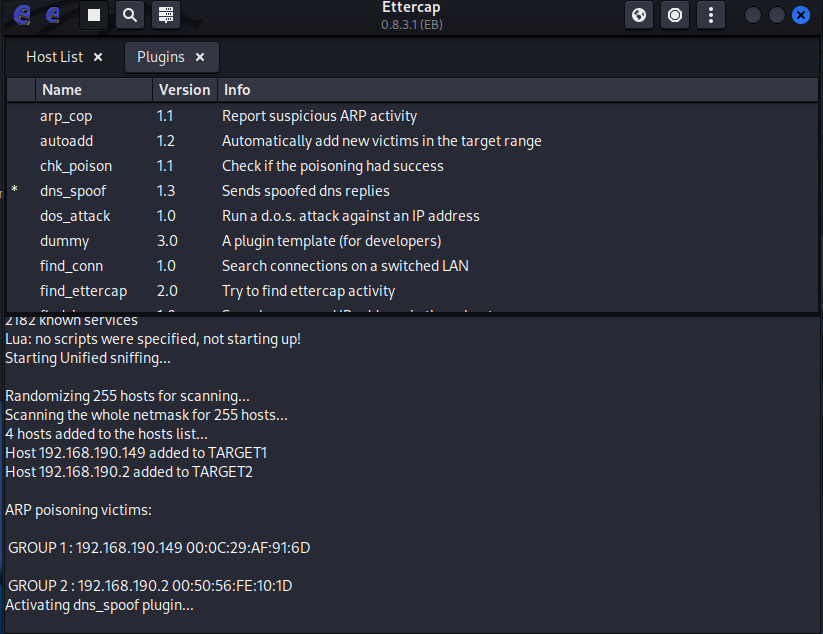Sort plugins by the Name column

point(62,90)
